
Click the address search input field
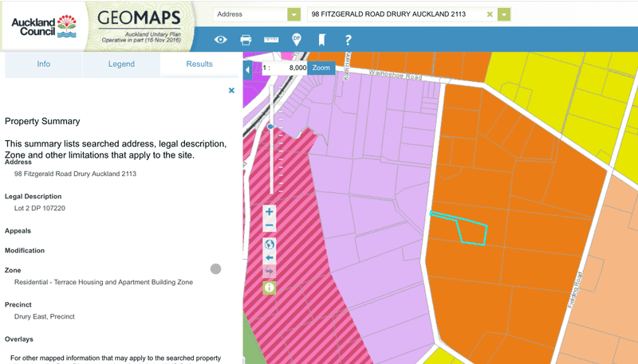(x=396, y=14)
